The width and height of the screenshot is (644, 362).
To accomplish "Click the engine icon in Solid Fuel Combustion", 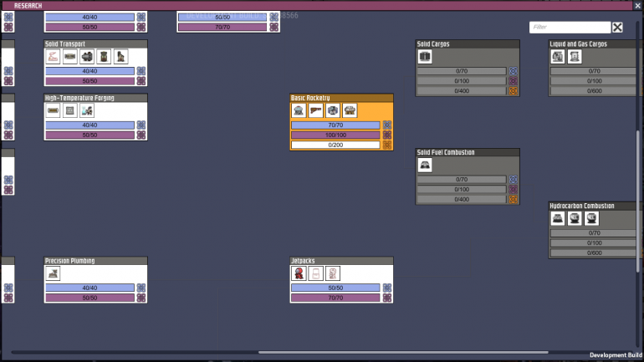I will pyautogui.click(x=425, y=165).
